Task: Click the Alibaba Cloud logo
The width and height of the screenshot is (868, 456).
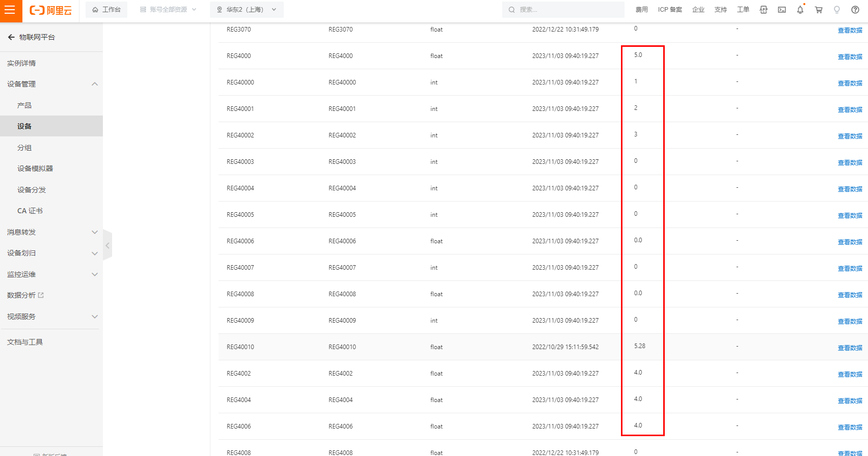Action: [50, 10]
